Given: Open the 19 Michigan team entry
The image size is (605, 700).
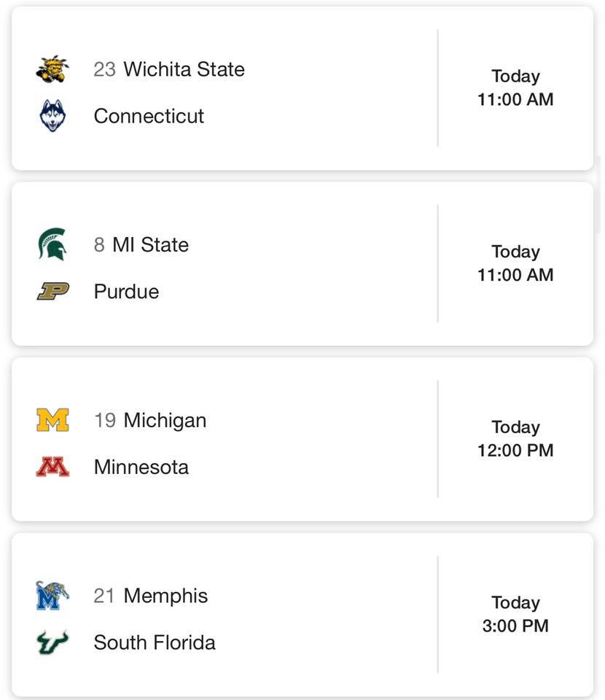Looking at the screenshot, I should [150, 421].
